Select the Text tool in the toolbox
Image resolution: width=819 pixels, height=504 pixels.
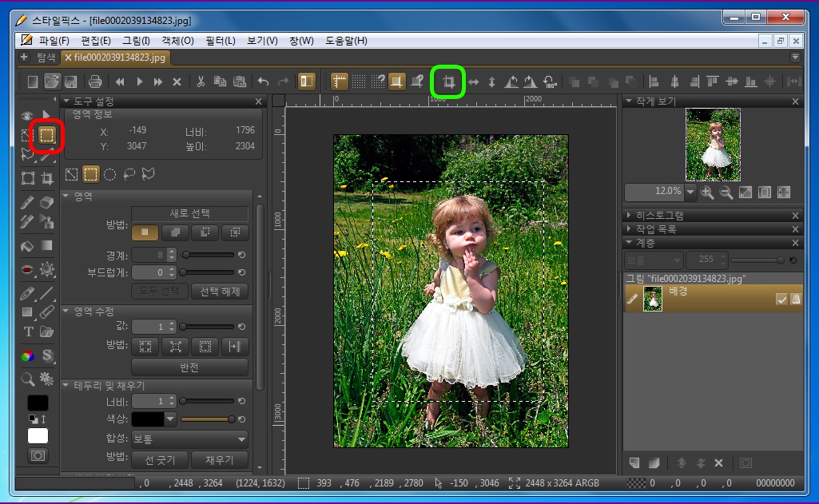[28, 331]
